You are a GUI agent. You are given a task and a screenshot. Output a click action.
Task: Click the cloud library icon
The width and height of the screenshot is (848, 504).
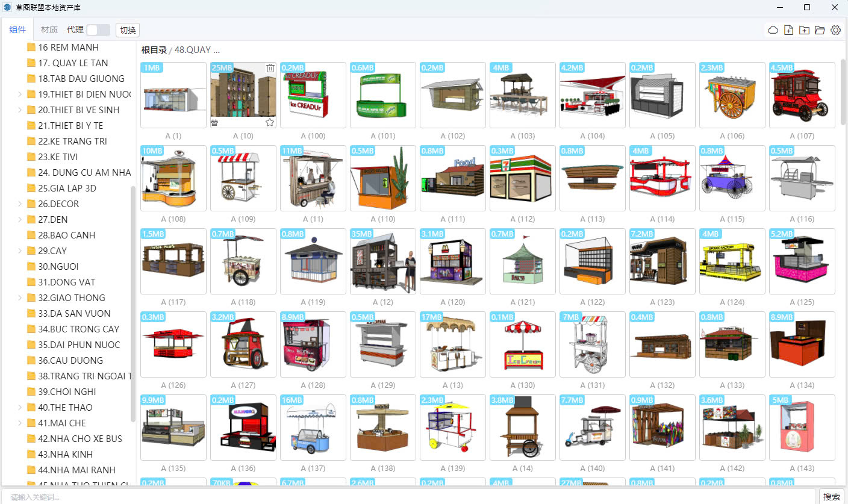pyautogui.click(x=773, y=30)
